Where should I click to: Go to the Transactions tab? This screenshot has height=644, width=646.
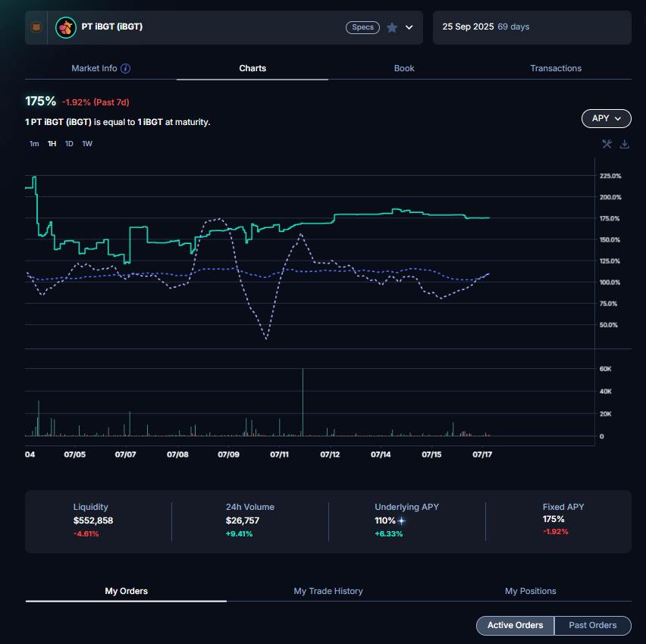pyautogui.click(x=556, y=68)
